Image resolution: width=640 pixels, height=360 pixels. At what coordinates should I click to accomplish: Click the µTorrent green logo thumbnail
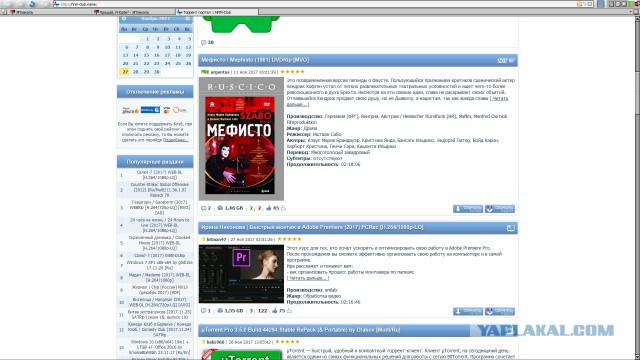click(x=242, y=354)
